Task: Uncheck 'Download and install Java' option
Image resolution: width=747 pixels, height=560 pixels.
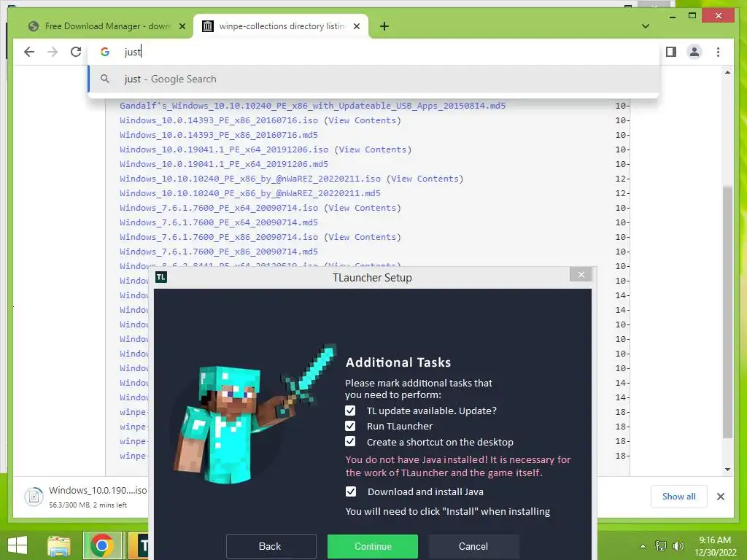Action: pyautogui.click(x=351, y=491)
